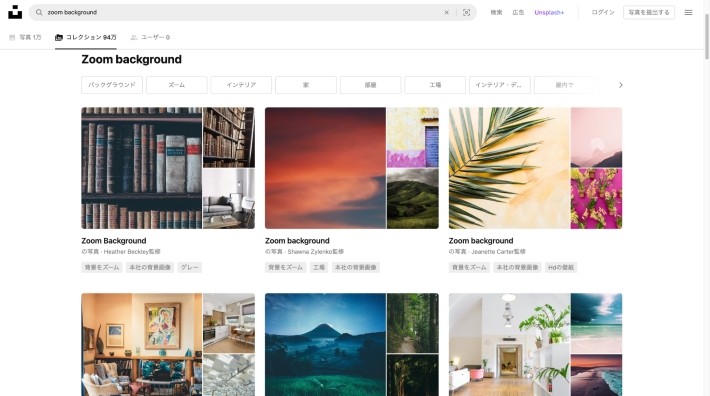Open the blue volcano landscape cover image
This screenshot has height=396, width=710.
(325, 344)
